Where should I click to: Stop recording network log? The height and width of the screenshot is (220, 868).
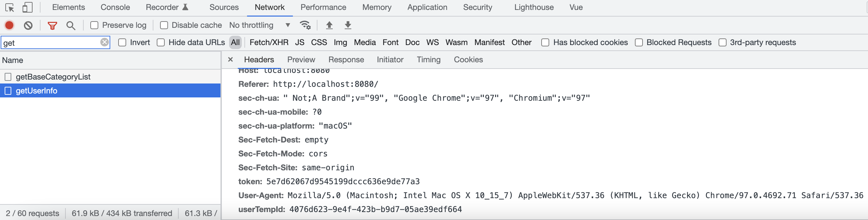9,25
